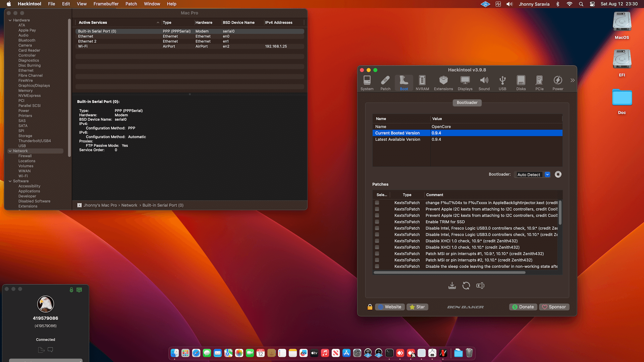
Task: Open the Patch menu in menu bar
Action: pos(131,4)
